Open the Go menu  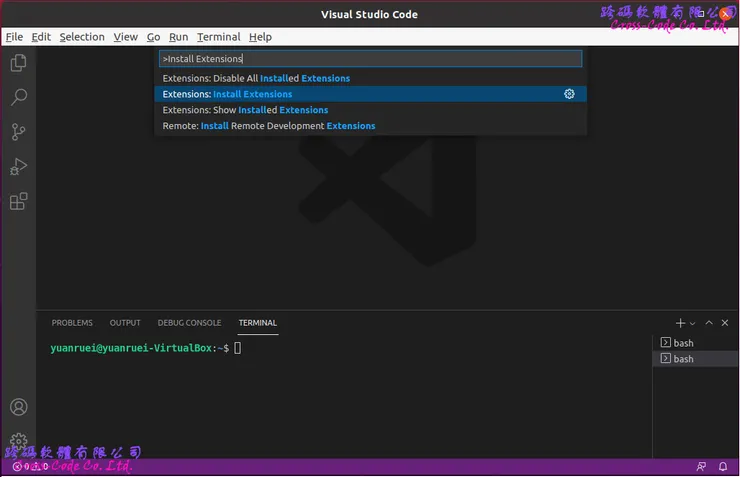(153, 37)
